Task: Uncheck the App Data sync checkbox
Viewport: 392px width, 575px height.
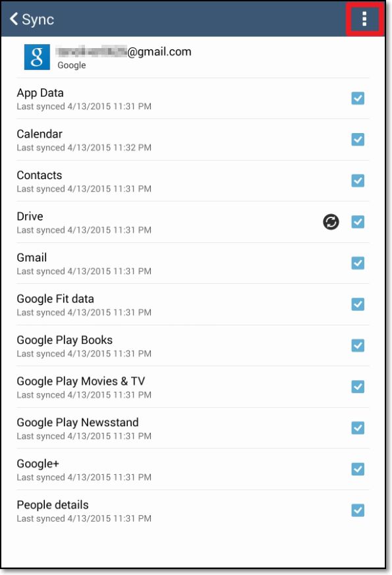Action: (x=358, y=98)
